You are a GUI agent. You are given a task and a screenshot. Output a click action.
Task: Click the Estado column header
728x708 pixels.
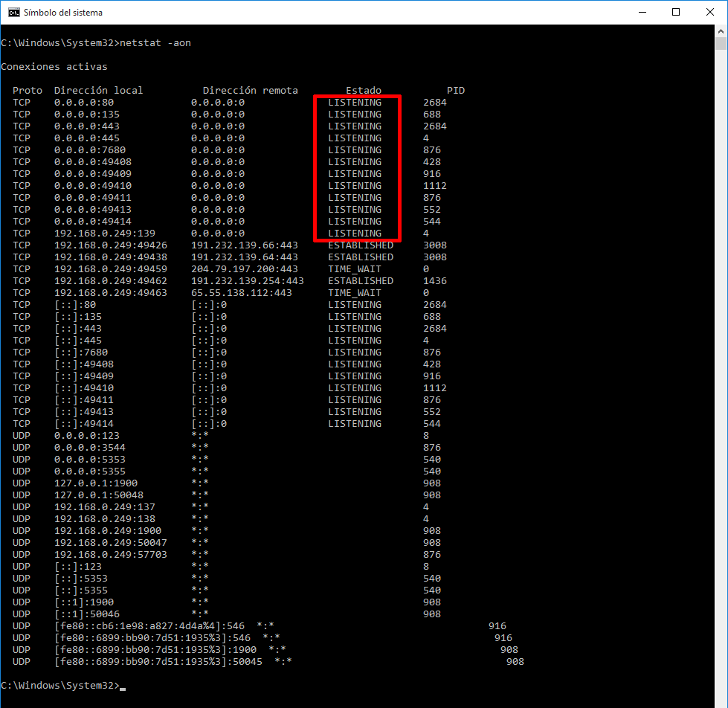click(364, 91)
